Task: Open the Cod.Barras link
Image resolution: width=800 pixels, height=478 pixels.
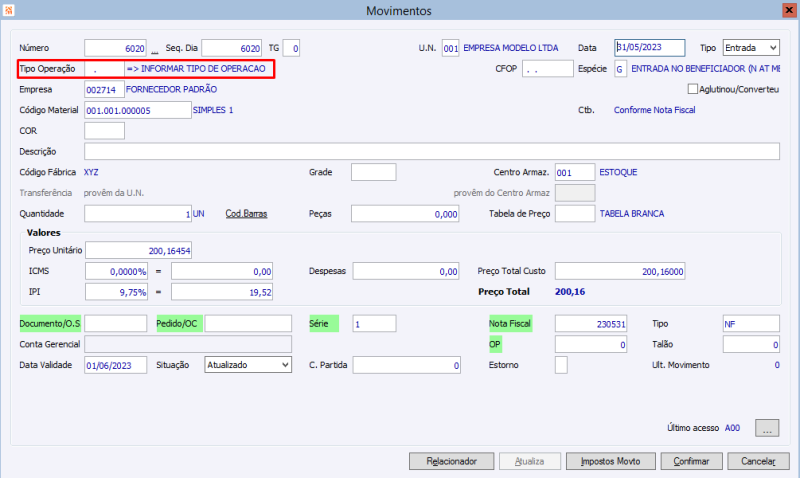Action: pos(246,214)
